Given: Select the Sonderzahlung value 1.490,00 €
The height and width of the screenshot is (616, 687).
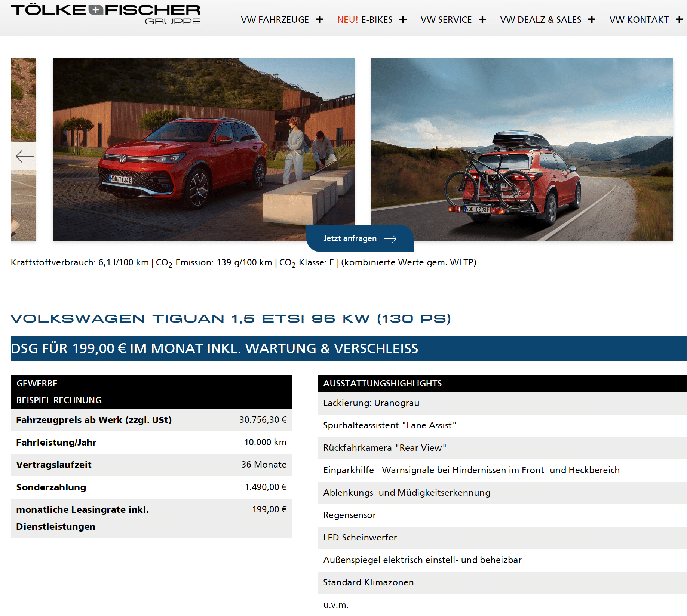Looking at the screenshot, I should (x=266, y=487).
